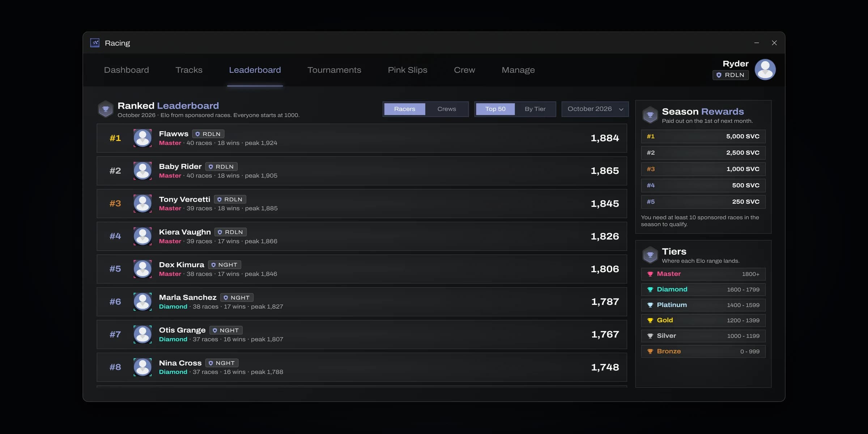Minimize the Racing window

tap(757, 43)
